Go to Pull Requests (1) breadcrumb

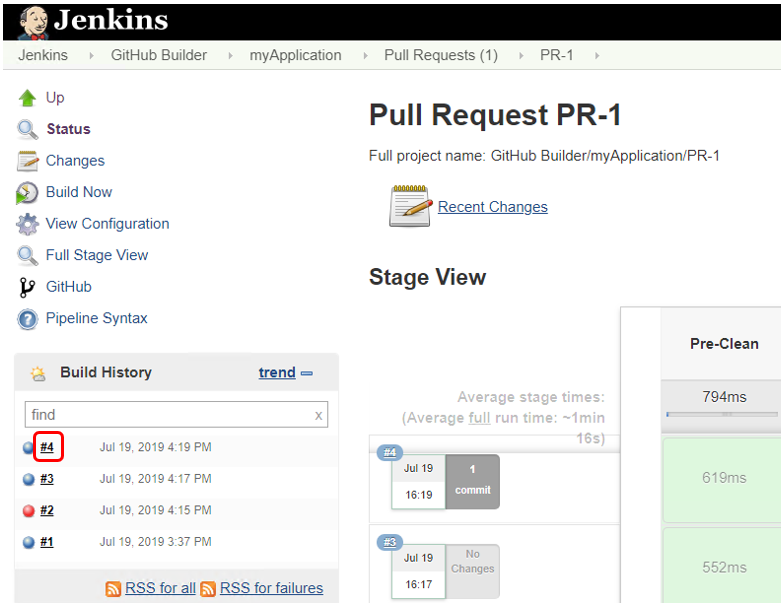[440, 55]
